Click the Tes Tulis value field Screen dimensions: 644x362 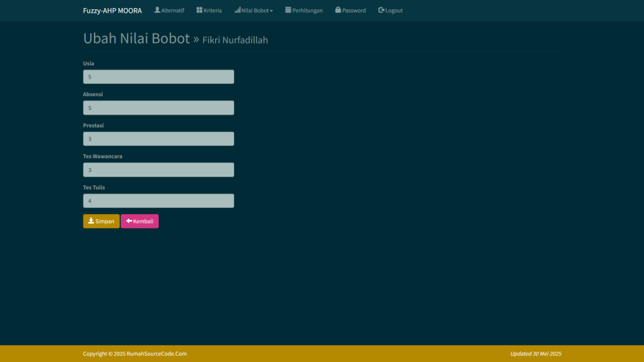click(158, 201)
